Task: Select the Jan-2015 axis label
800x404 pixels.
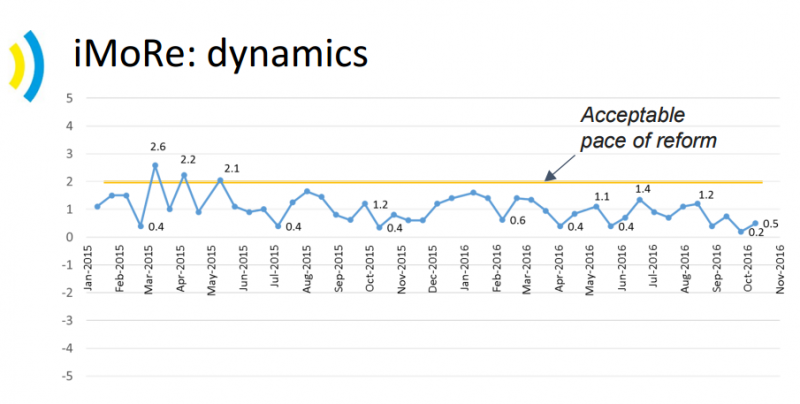Action: [x=89, y=268]
